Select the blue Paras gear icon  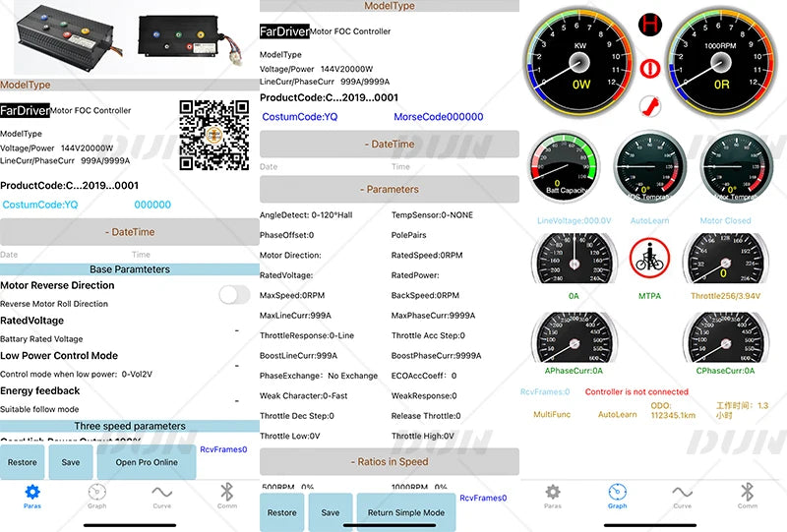click(x=32, y=492)
